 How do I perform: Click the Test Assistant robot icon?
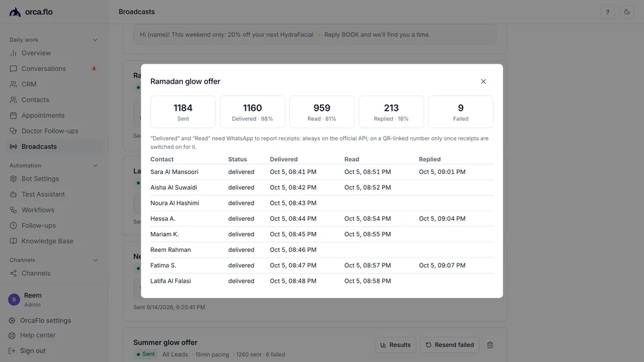pos(14,195)
